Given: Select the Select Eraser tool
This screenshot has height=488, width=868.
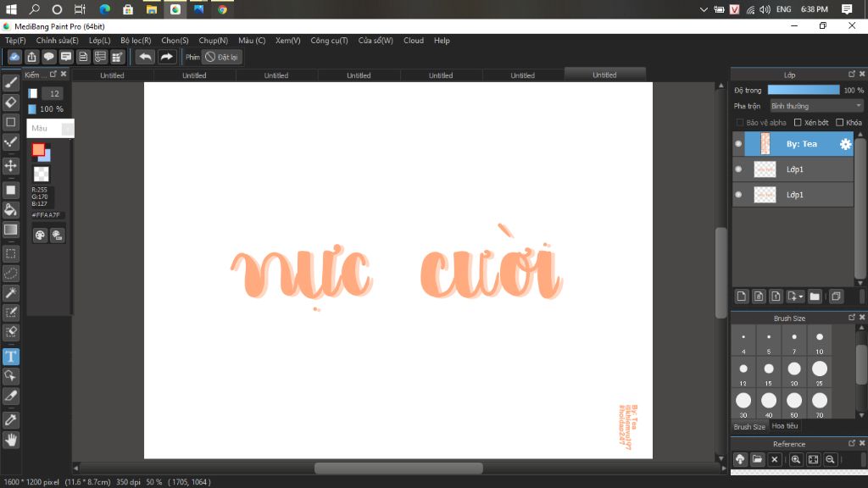Looking at the screenshot, I should click(10, 332).
